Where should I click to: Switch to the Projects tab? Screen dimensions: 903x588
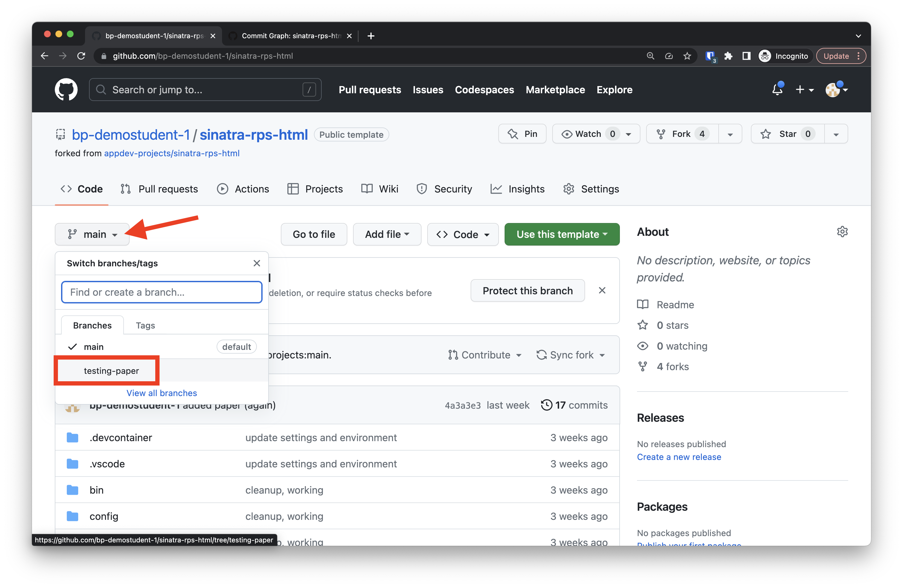pyautogui.click(x=315, y=189)
